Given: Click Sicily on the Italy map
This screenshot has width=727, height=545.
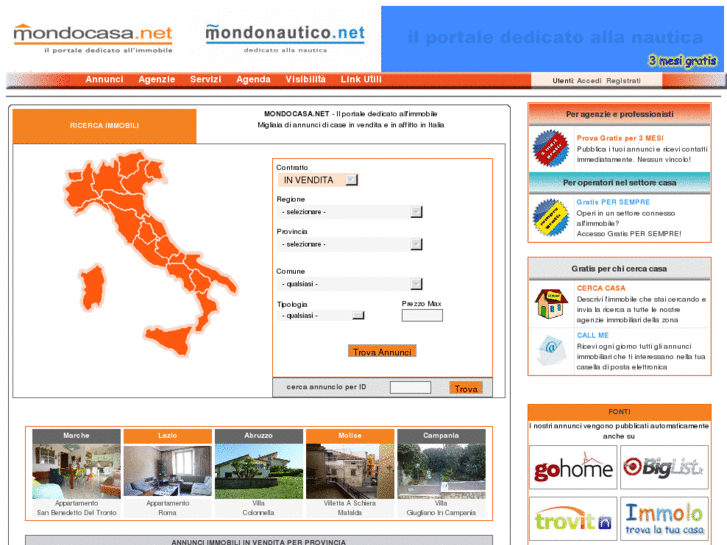Looking at the screenshot, I should pos(170,339).
